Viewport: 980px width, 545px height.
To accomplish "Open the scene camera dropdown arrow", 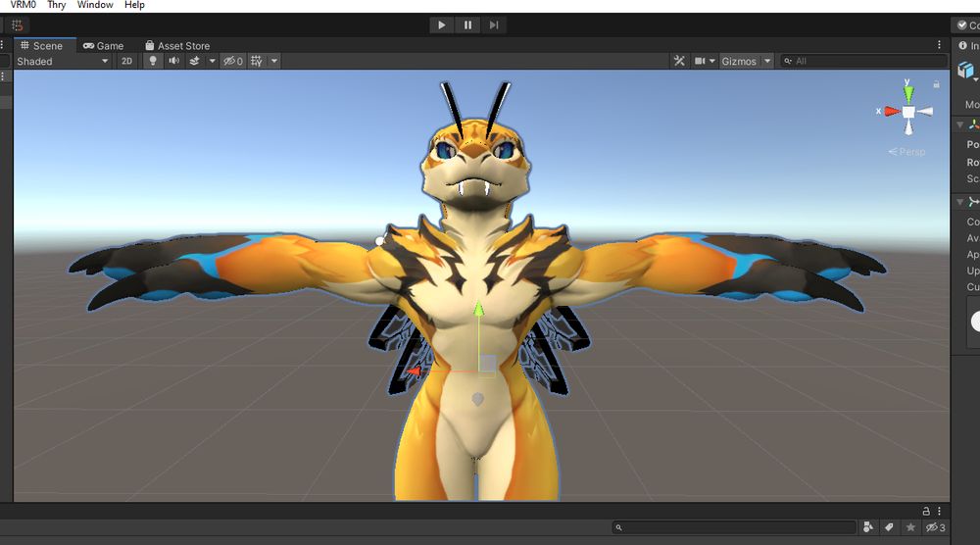I will (x=711, y=61).
